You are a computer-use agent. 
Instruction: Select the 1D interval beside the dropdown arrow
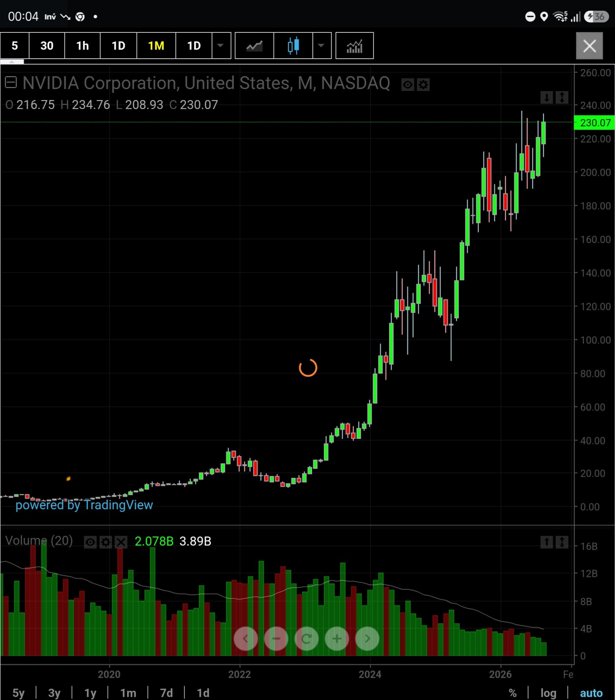194,46
